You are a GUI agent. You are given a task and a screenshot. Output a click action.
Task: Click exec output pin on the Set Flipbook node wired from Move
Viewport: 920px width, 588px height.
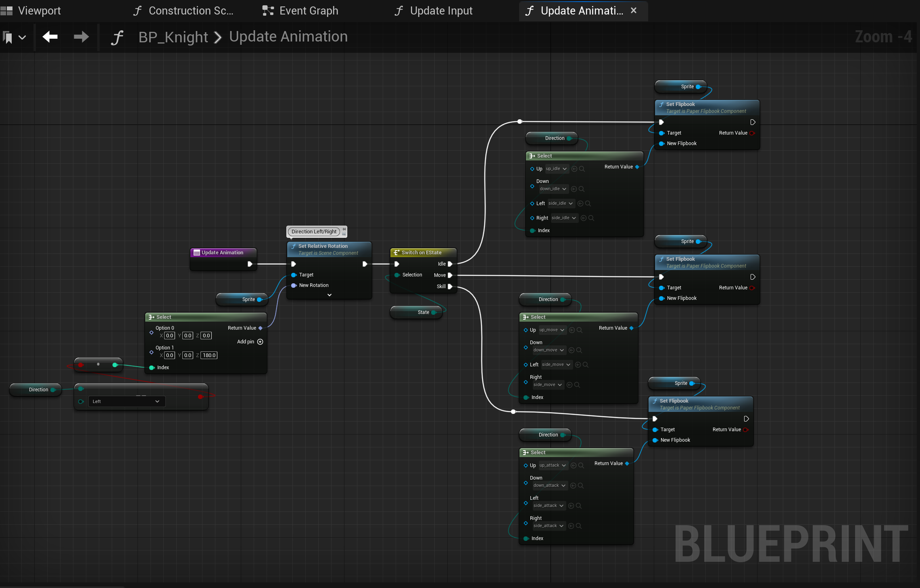[x=753, y=277]
